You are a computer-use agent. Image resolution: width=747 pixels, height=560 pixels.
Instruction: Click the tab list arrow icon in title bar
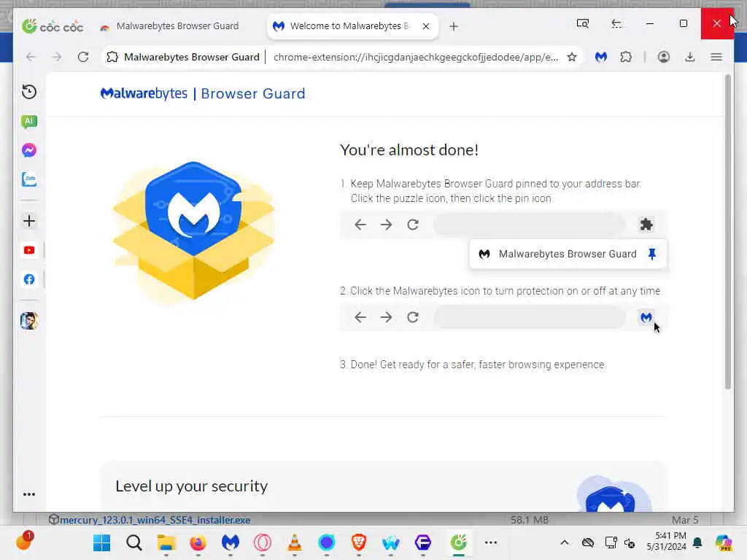coord(616,23)
